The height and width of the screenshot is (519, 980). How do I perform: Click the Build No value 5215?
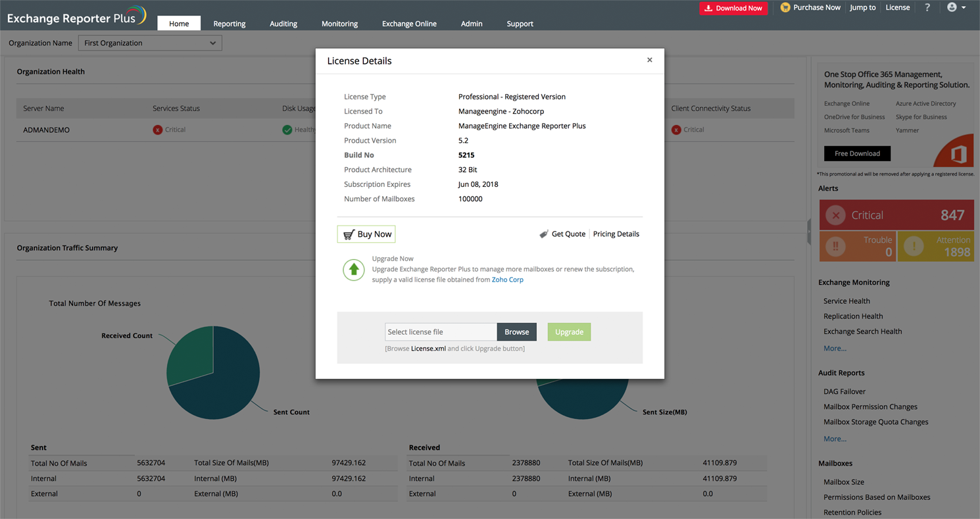[x=466, y=155]
